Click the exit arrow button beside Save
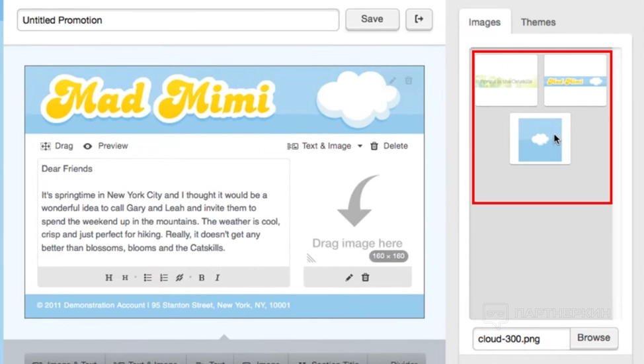 click(419, 19)
